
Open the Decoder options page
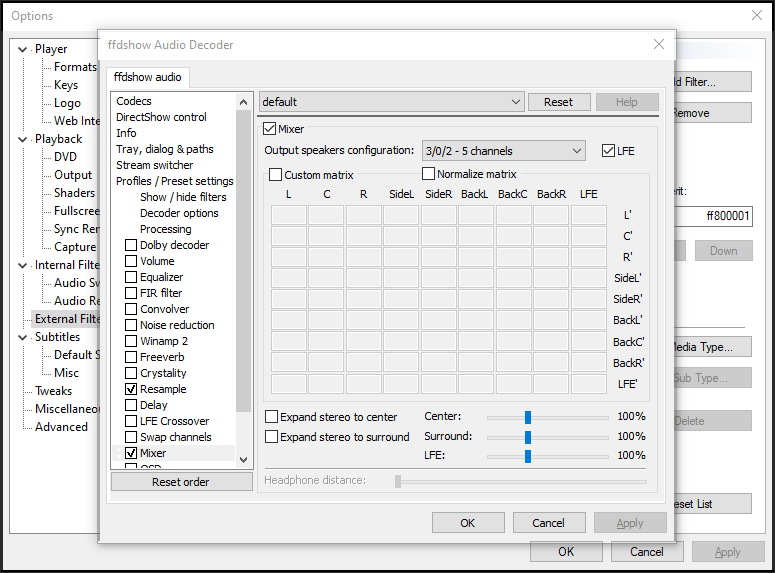(179, 213)
